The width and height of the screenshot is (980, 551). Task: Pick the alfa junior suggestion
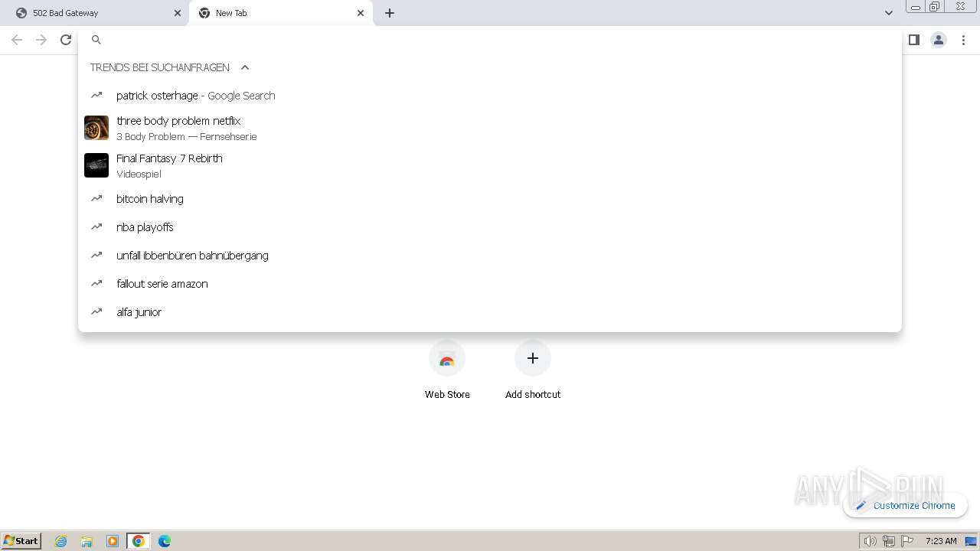[x=490, y=312]
